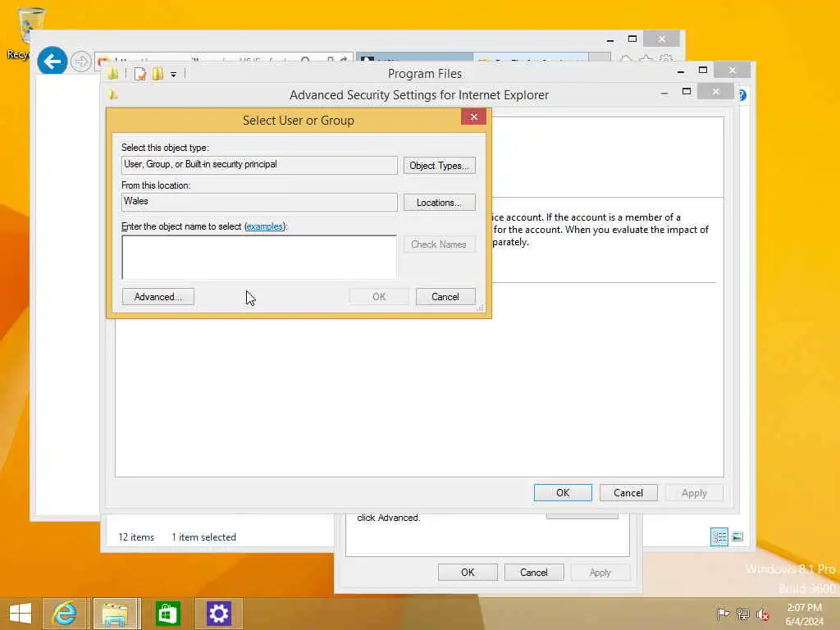Switch Explorer to details view
Viewport: 840px width, 630px height.
(719, 536)
